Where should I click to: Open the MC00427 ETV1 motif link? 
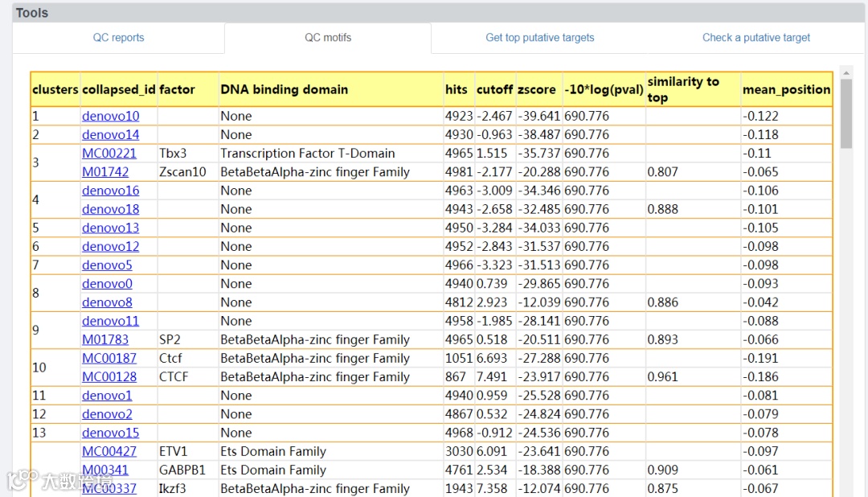(x=109, y=451)
